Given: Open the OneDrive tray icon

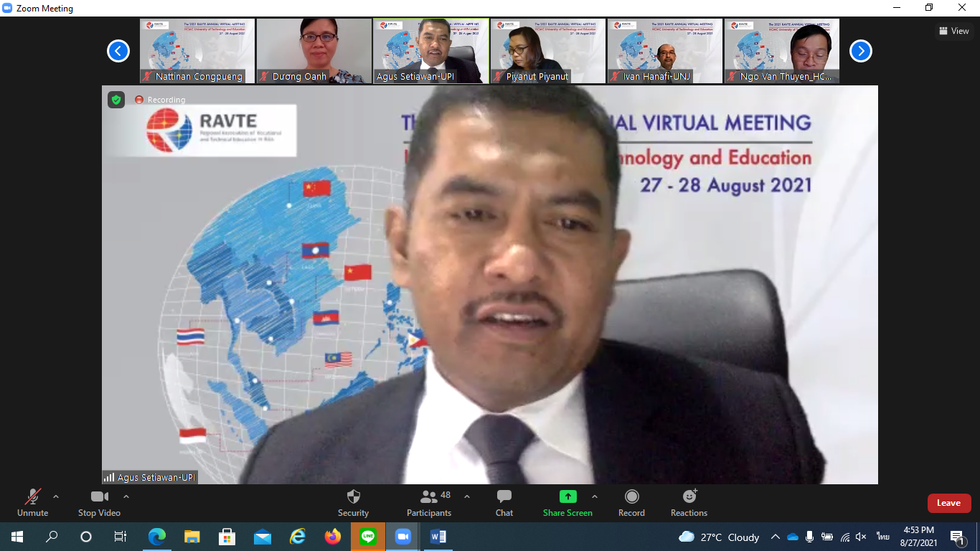Looking at the screenshot, I should [793, 537].
